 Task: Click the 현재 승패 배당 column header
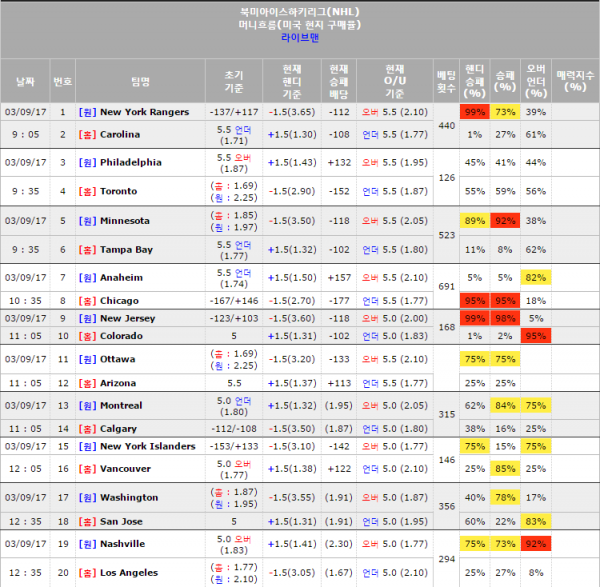coord(339,82)
